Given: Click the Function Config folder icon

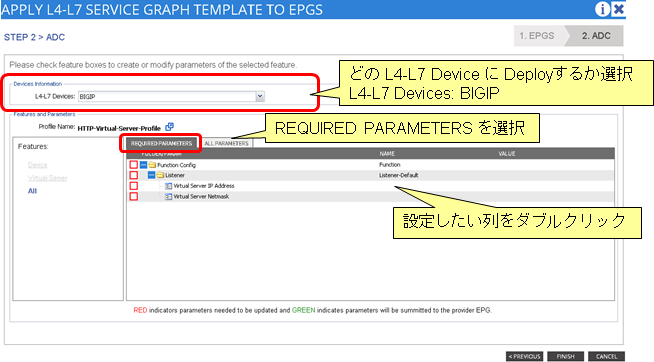Looking at the screenshot, I should 152,165.
